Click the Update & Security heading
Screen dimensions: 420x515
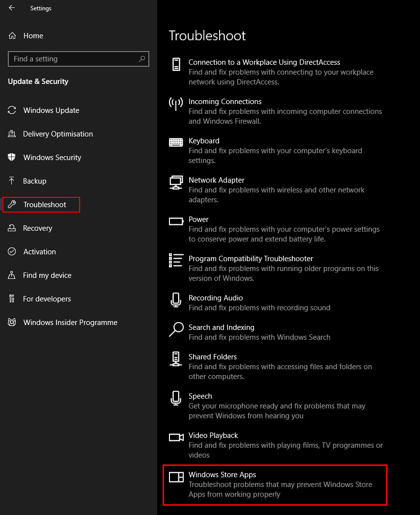pyautogui.click(x=38, y=81)
